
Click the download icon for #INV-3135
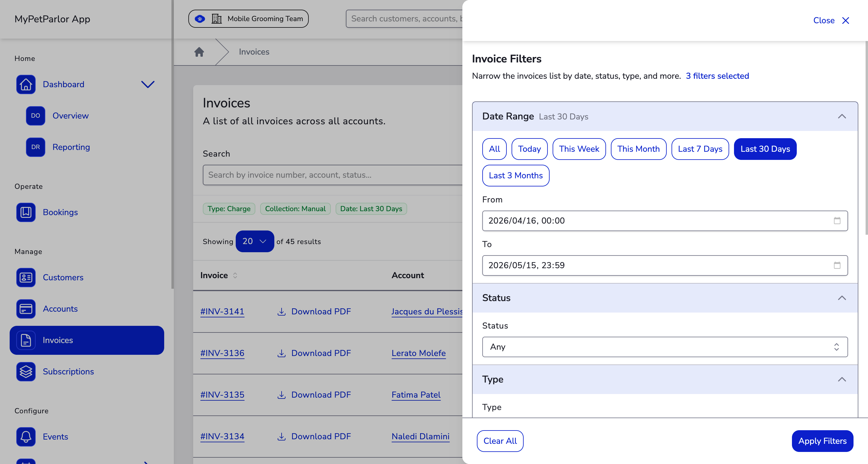tap(281, 395)
